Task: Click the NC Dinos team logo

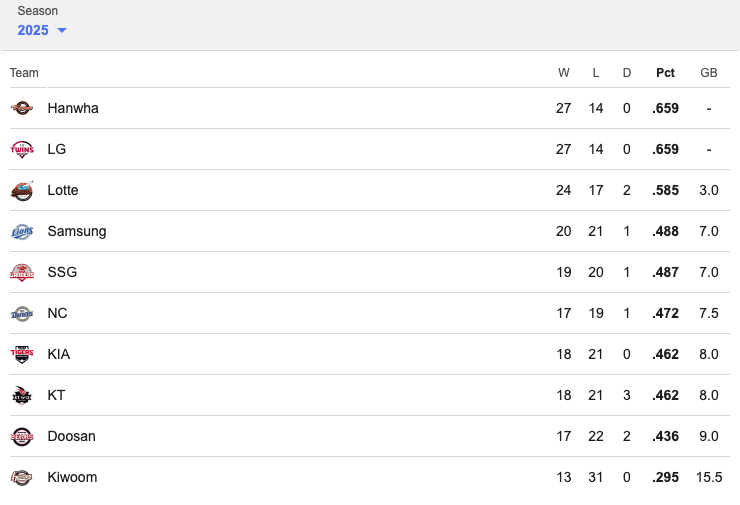Action: (x=22, y=313)
